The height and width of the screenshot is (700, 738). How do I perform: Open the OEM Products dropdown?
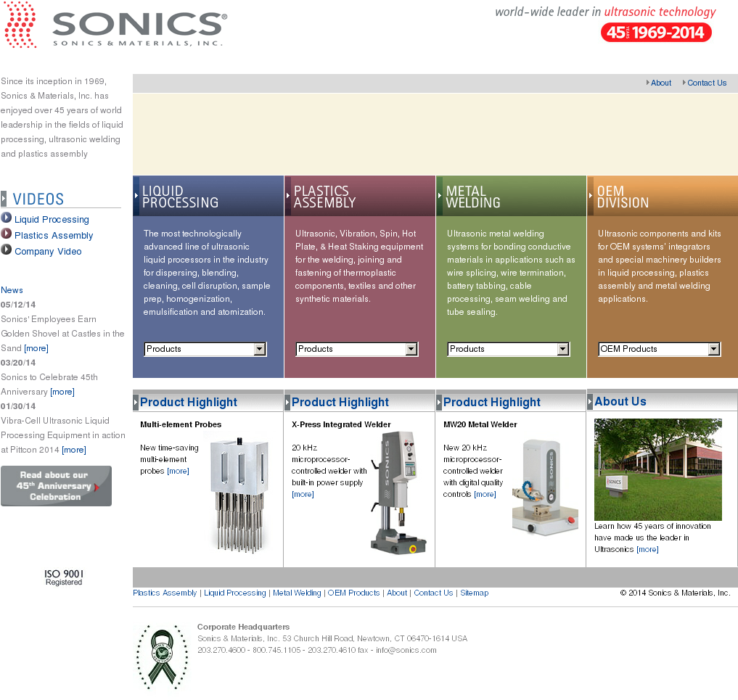coord(660,349)
